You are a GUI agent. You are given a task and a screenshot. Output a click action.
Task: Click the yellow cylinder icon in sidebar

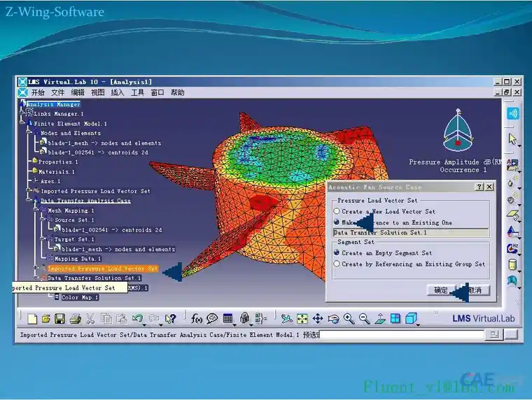[512, 264]
